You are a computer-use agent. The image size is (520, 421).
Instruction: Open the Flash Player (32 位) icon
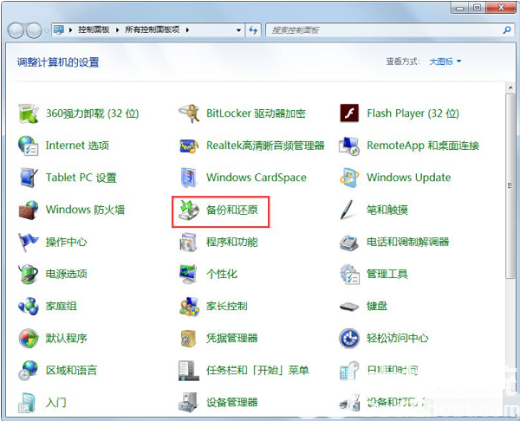349,113
